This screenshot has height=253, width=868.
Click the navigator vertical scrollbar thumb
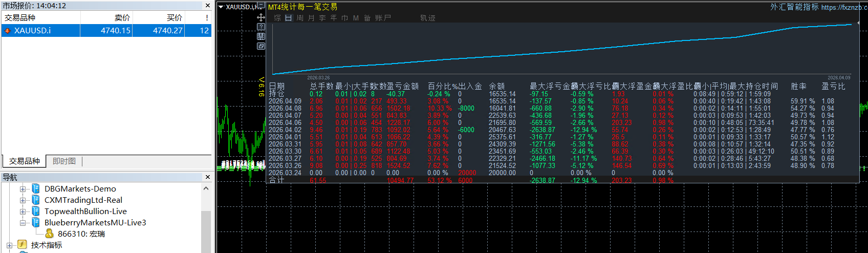(206, 231)
